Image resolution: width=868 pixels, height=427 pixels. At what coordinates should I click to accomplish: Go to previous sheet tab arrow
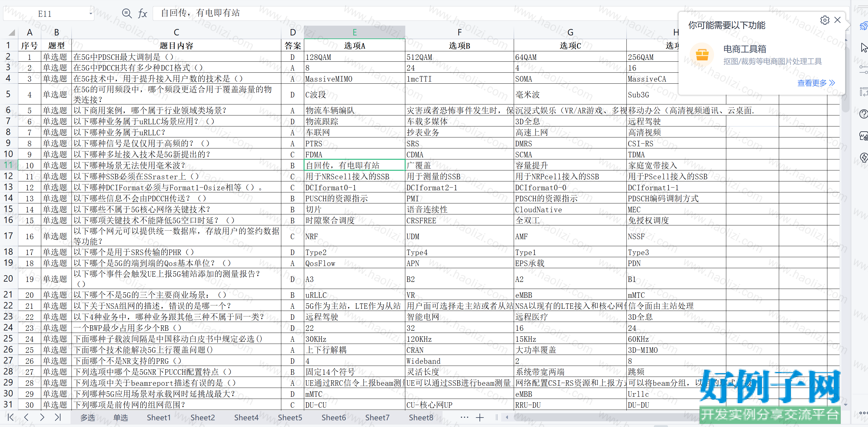tap(26, 417)
